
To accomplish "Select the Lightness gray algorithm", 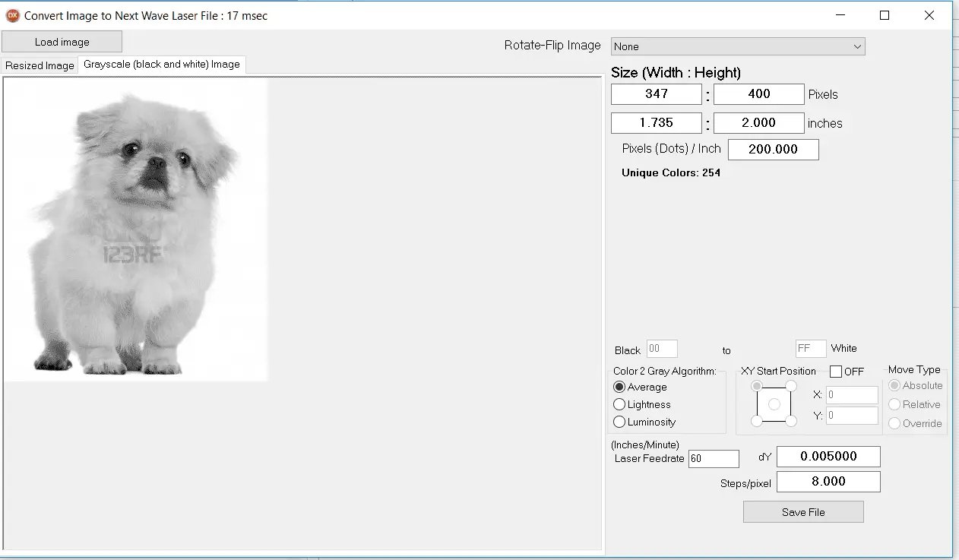I will 642,404.
